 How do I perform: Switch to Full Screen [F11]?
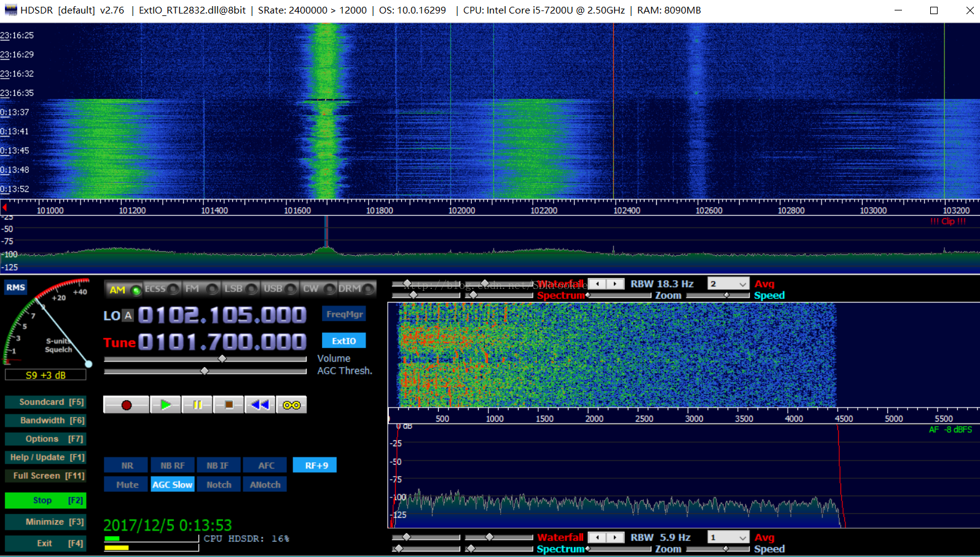pos(45,476)
